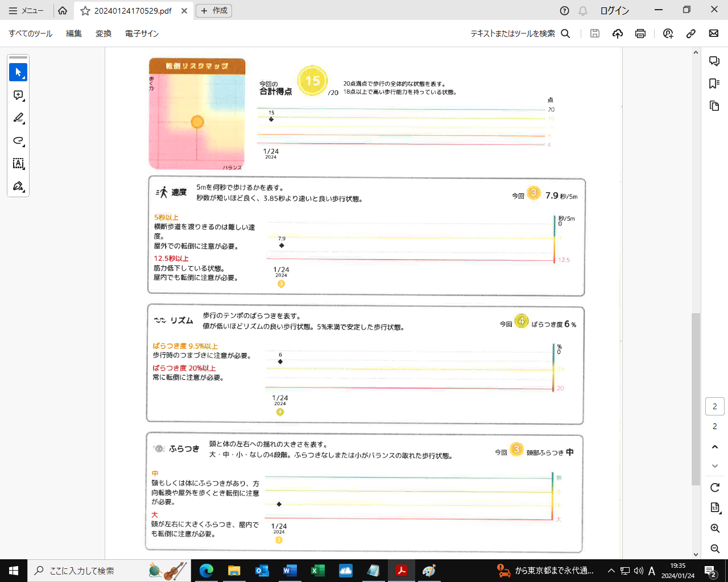Open the 電子サイン menu
The height and width of the screenshot is (582, 728).
point(142,34)
